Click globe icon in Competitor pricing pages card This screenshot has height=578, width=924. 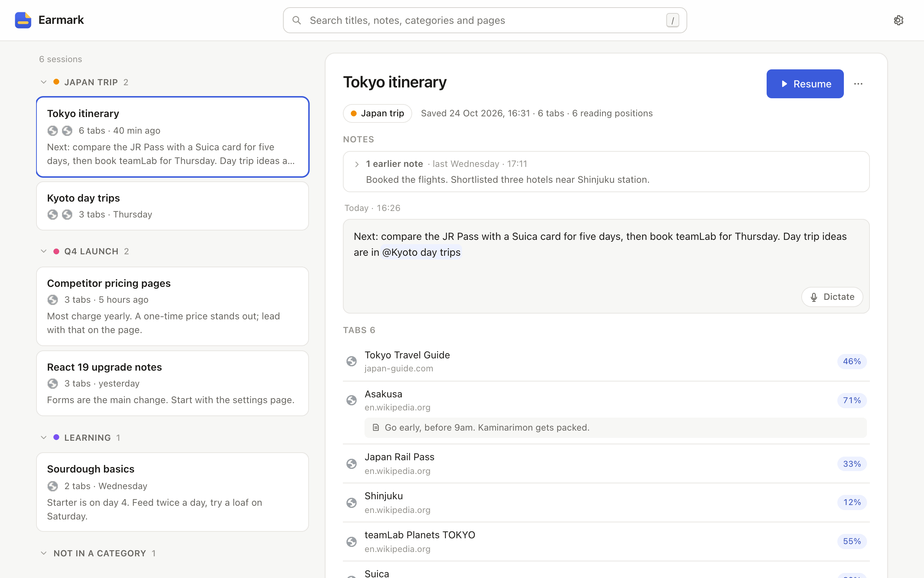click(53, 300)
